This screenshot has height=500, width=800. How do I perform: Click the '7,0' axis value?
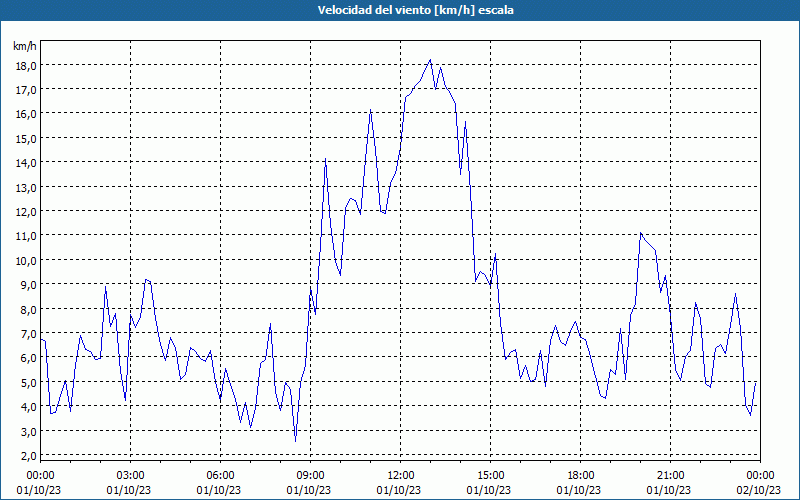pos(28,335)
